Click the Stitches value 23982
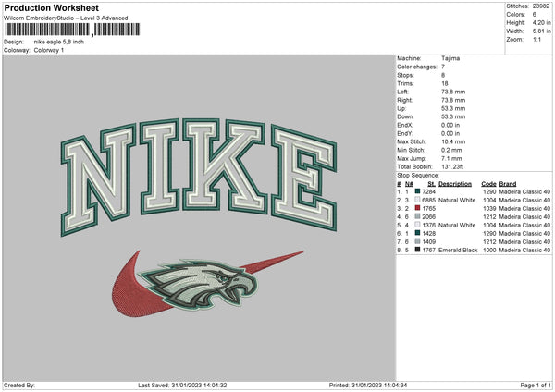 pyautogui.click(x=541, y=6)
